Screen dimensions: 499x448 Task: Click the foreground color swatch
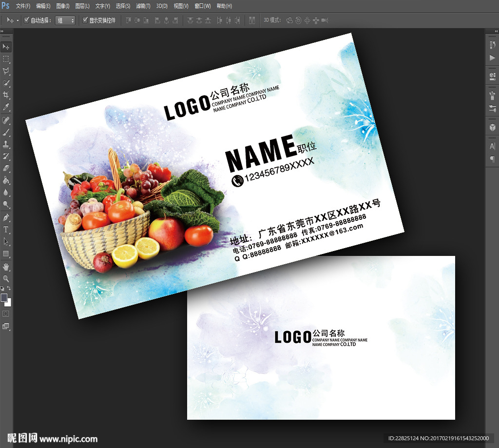pyautogui.click(x=4, y=297)
